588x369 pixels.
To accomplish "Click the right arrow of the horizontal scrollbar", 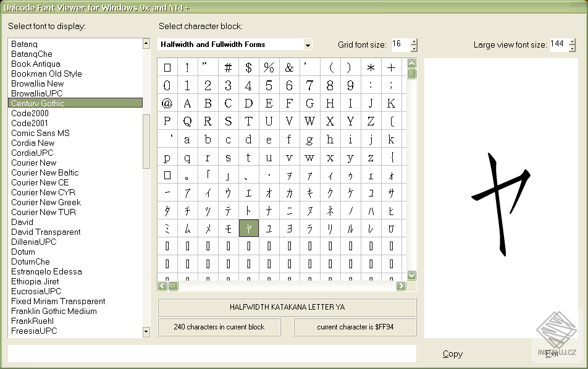I will (401, 286).
